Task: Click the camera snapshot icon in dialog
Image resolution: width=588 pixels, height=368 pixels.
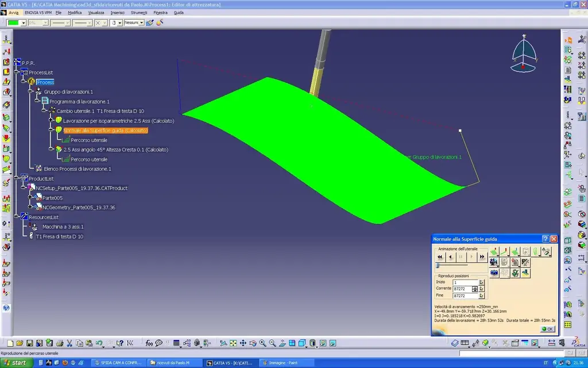Action: 494,273
